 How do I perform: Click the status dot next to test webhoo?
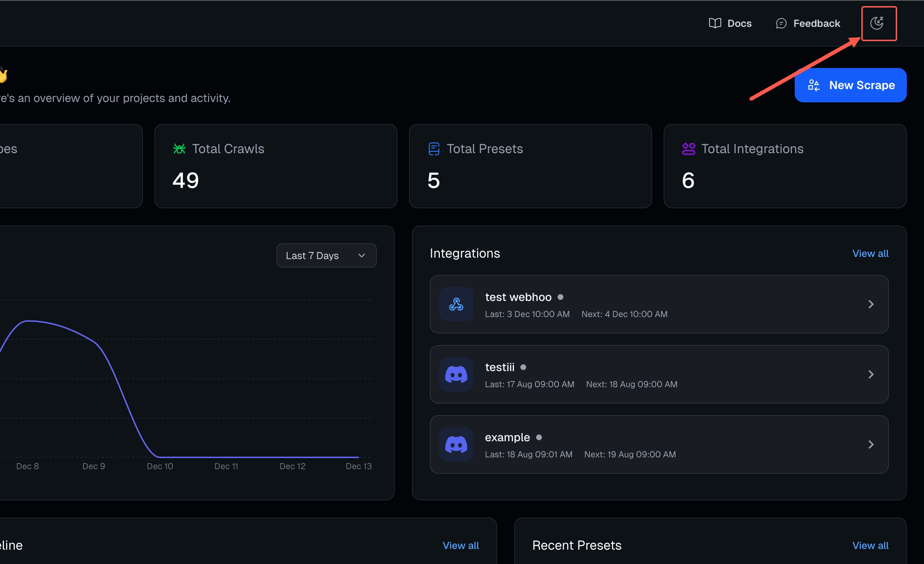click(x=561, y=297)
